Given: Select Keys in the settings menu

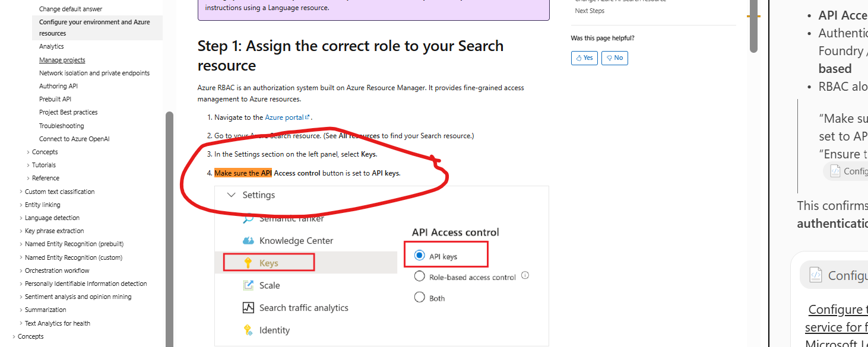Looking at the screenshot, I should pyautogui.click(x=269, y=263).
